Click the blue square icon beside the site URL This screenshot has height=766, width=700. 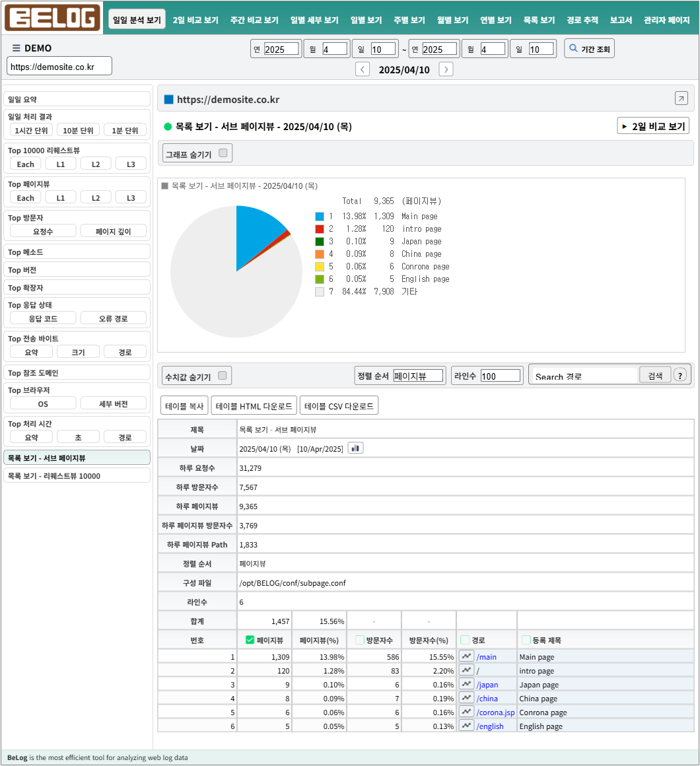(x=168, y=99)
